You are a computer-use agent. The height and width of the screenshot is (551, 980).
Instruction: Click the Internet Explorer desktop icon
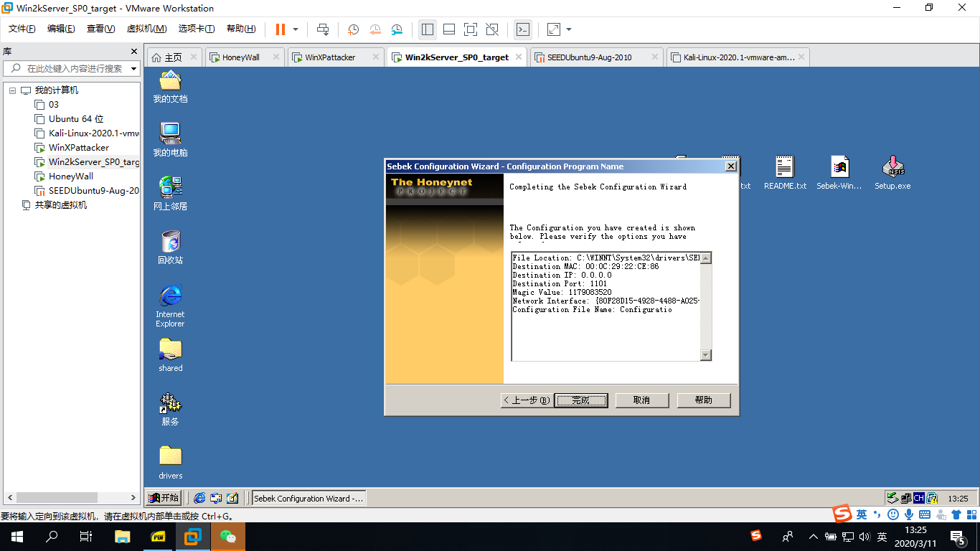pos(170,306)
